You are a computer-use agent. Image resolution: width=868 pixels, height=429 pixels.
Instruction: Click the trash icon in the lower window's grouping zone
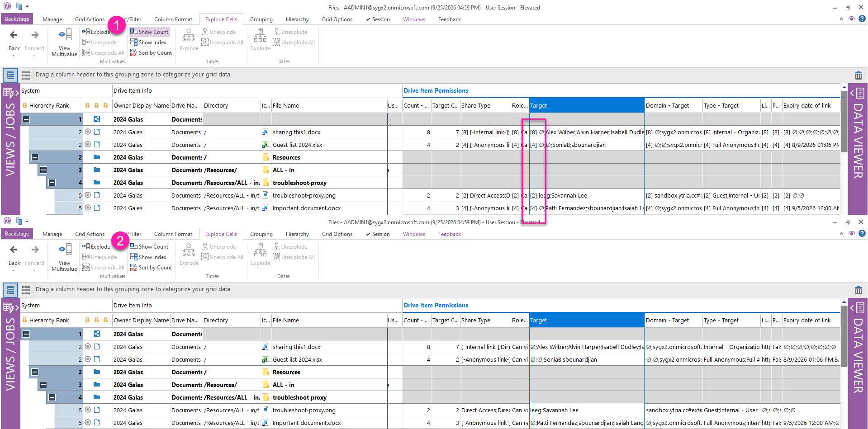pos(858,290)
